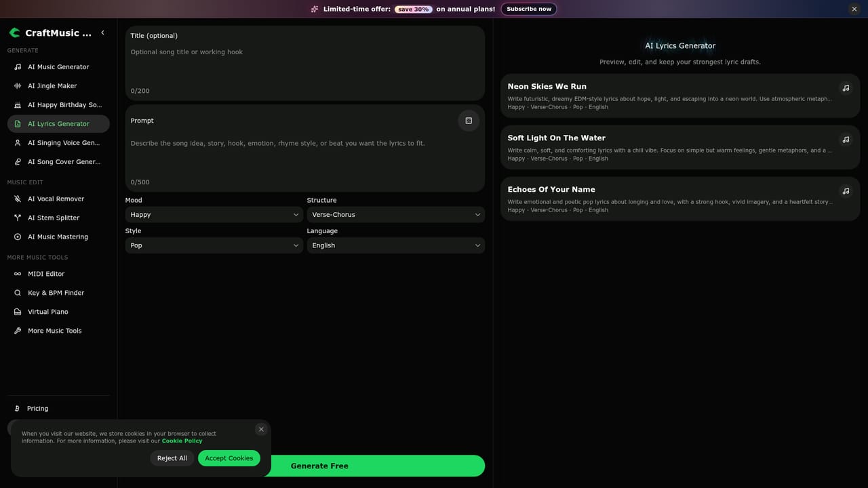Click the Pricing icon in the sidebar
Screen dimensions: 868x488
point(18,409)
